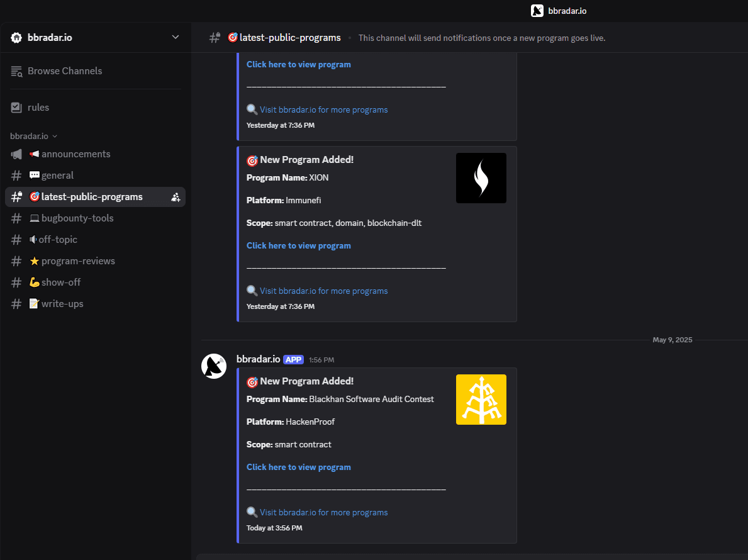Open the bugbounty-tools channel
Viewport: 748px width, 560px height.
click(x=77, y=218)
